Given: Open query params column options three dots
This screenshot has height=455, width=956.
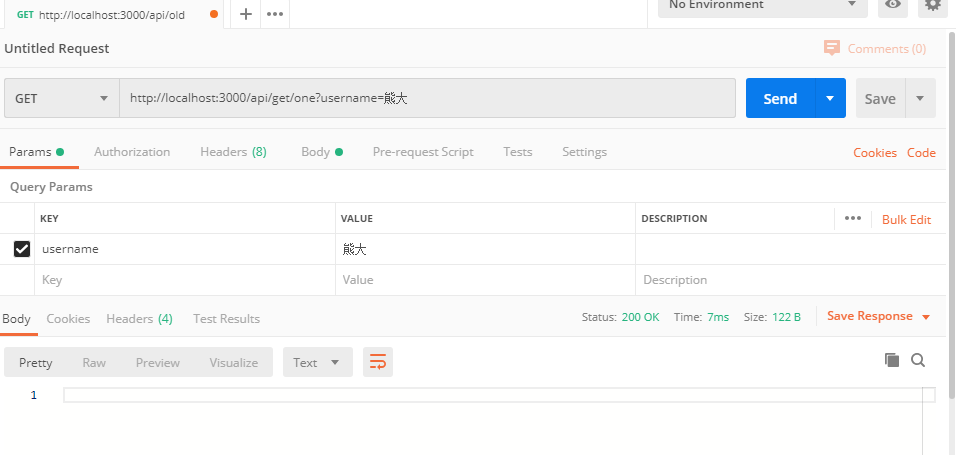Looking at the screenshot, I should pyautogui.click(x=853, y=218).
